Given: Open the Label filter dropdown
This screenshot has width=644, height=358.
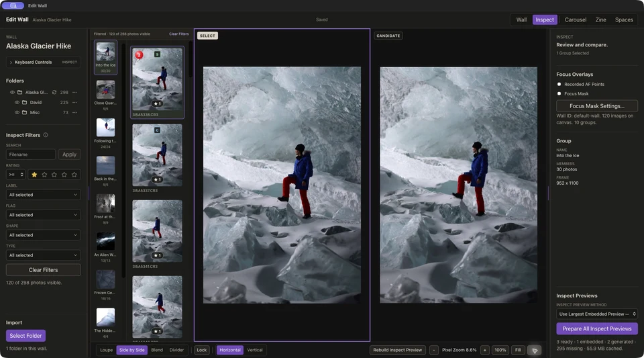Looking at the screenshot, I should (43, 195).
